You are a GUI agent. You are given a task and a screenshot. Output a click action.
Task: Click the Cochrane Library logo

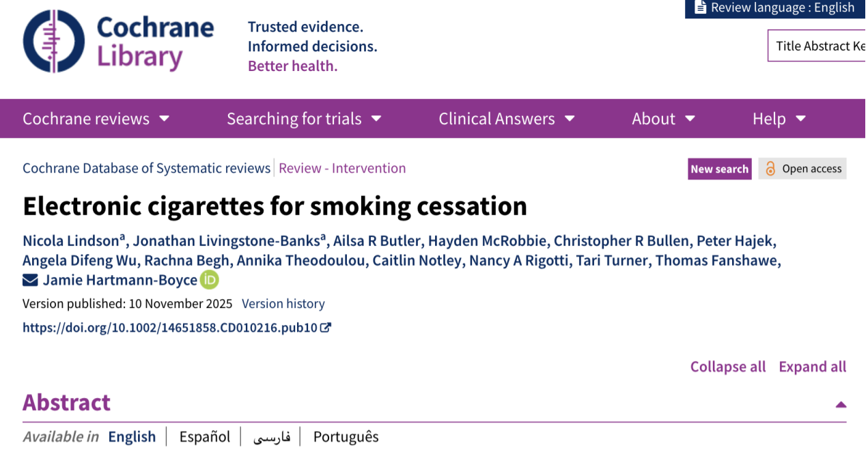[x=118, y=42]
